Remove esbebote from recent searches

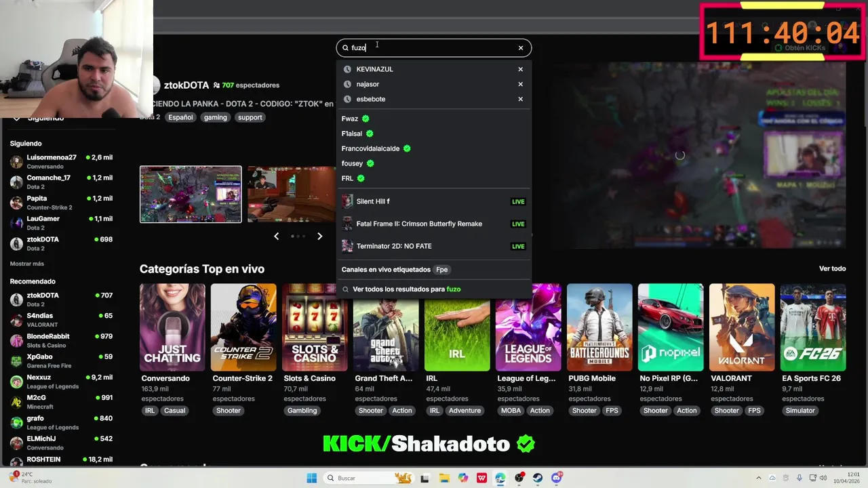521,99
